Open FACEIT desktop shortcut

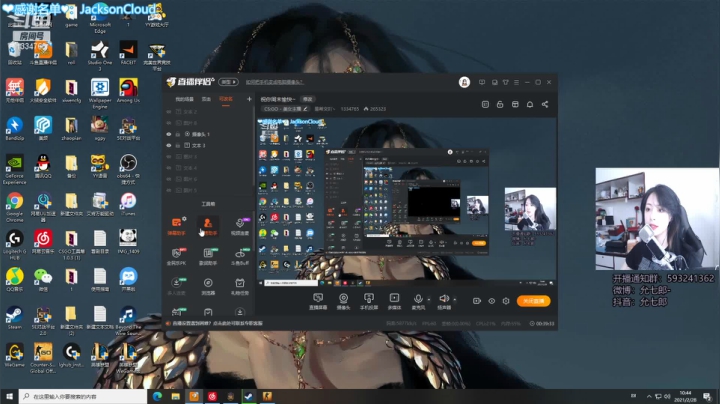point(128,52)
